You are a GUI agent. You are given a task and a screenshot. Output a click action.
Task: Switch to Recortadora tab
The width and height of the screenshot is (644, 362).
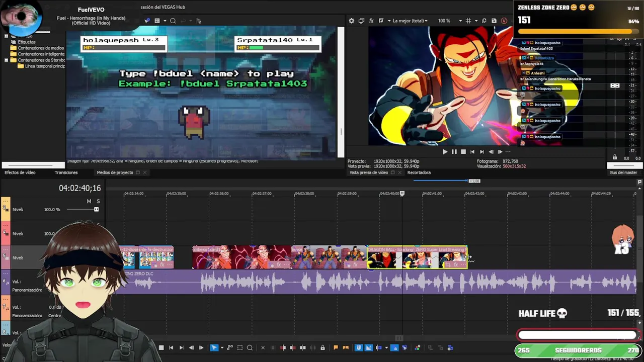[x=419, y=172]
